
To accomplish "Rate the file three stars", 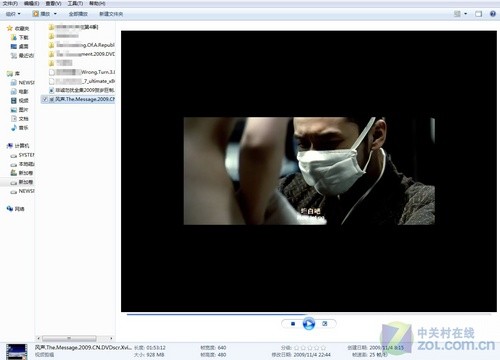I will [310, 348].
